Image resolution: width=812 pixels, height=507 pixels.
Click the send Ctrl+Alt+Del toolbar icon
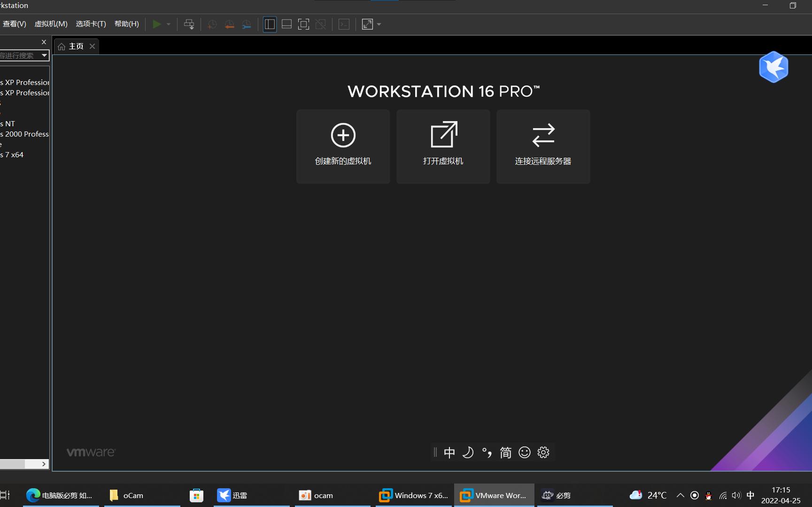click(189, 24)
